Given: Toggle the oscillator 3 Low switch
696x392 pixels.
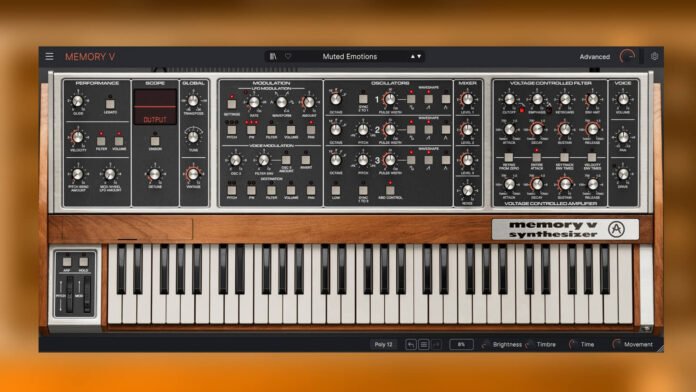Looking at the screenshot, I should [336, 191].
